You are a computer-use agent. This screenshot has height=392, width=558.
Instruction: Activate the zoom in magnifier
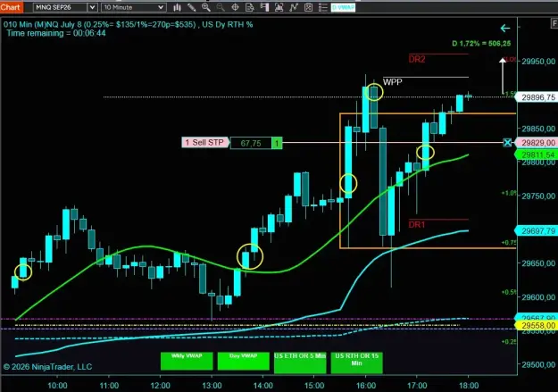206,7
